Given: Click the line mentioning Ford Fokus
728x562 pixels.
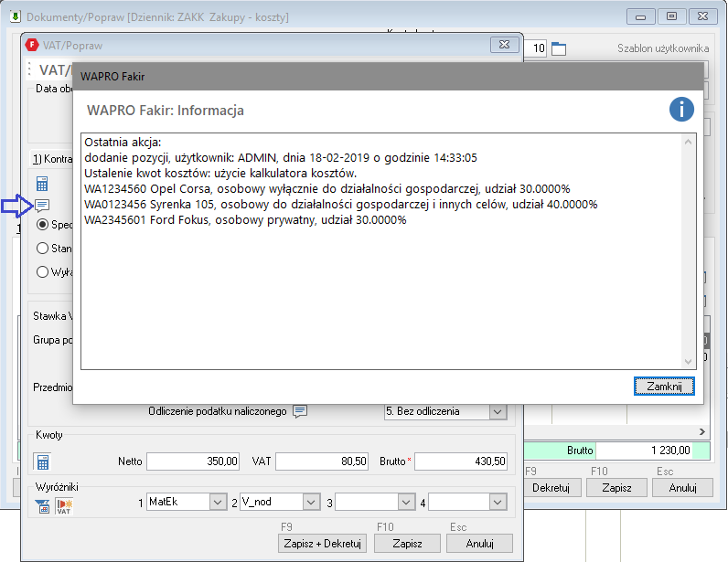Looking at the screenshot, I should [245, 220].
